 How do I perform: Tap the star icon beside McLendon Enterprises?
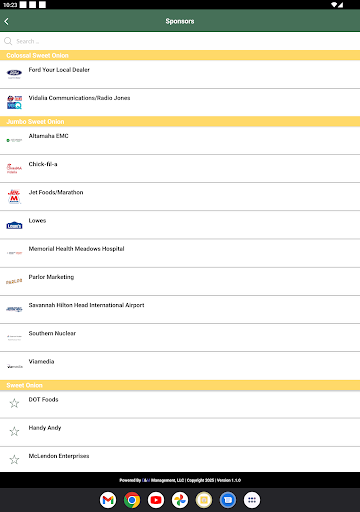14,460
